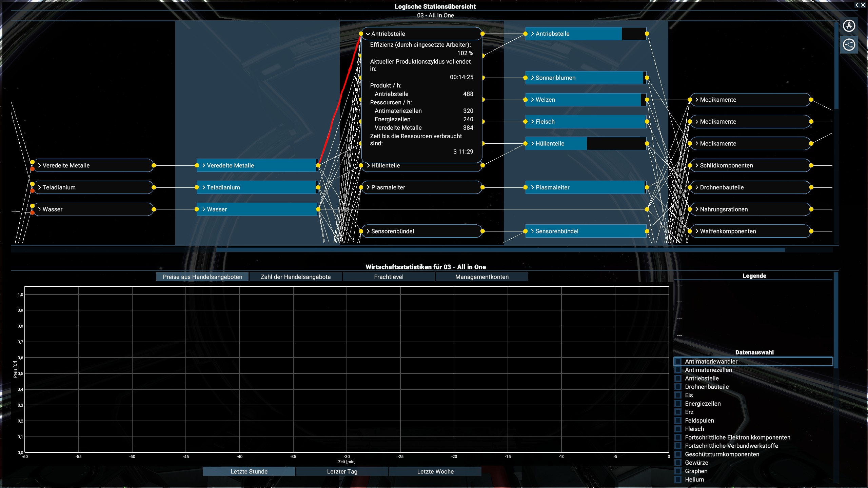This screenshot has width=868, height=488.
Task: Tick the Antimateriezellen checkbox
Action: click(678, 370)
